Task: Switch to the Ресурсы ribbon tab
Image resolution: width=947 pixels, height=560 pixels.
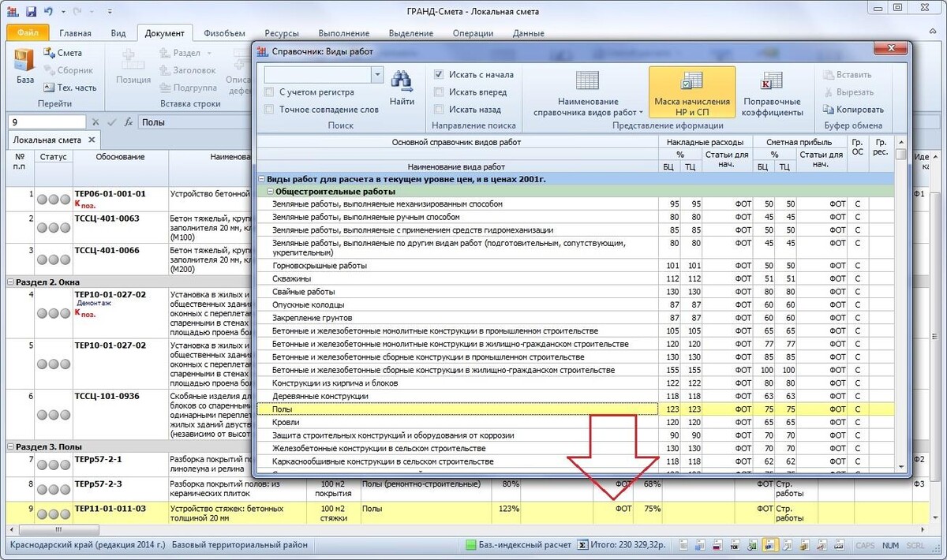Action: [x=282, y=33]
